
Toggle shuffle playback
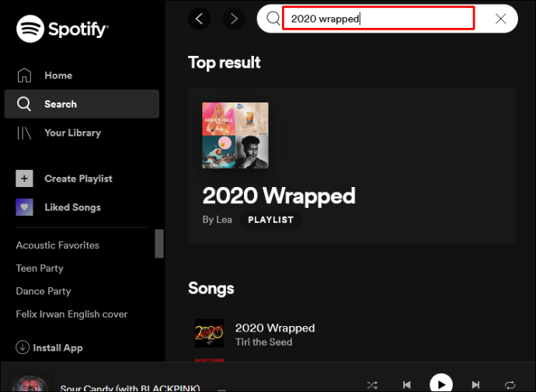click(x=372, y=385)
